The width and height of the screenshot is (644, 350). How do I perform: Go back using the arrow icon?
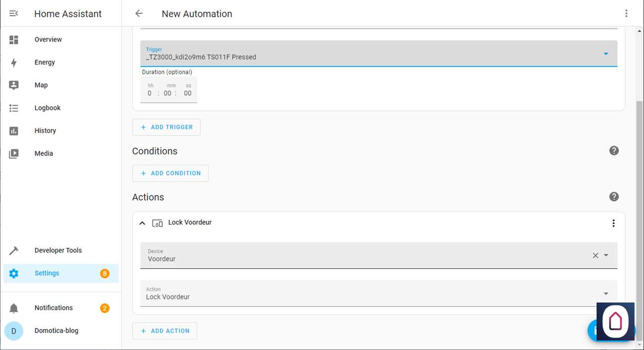[x=139, y=13]
